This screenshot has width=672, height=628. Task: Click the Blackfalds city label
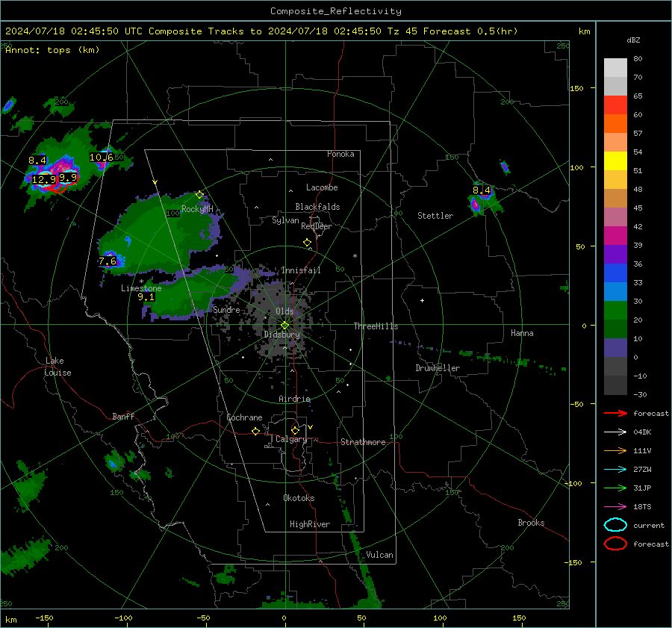[x=317, y=207]
